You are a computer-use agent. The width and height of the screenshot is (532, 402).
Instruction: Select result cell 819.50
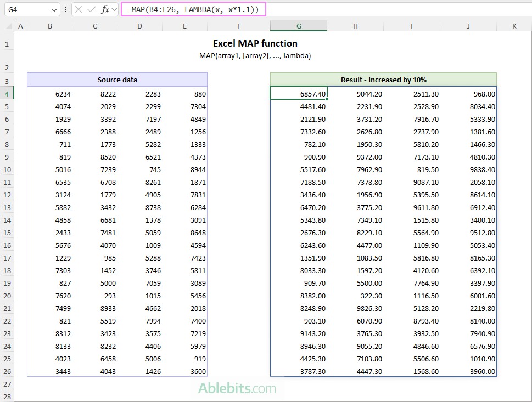click(412, 170)
